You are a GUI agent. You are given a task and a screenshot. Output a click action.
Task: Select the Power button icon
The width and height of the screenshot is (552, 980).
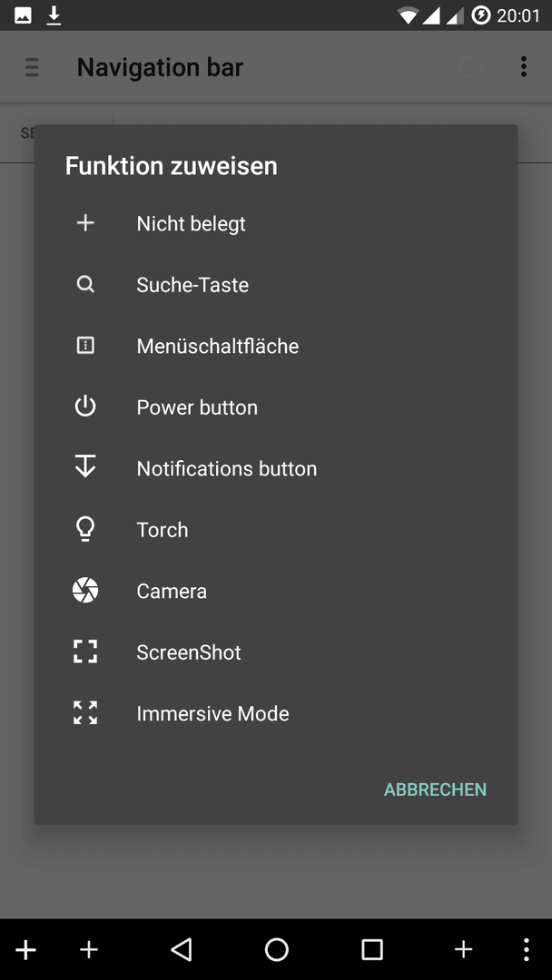pyautogui.click(x=85, y=407)
